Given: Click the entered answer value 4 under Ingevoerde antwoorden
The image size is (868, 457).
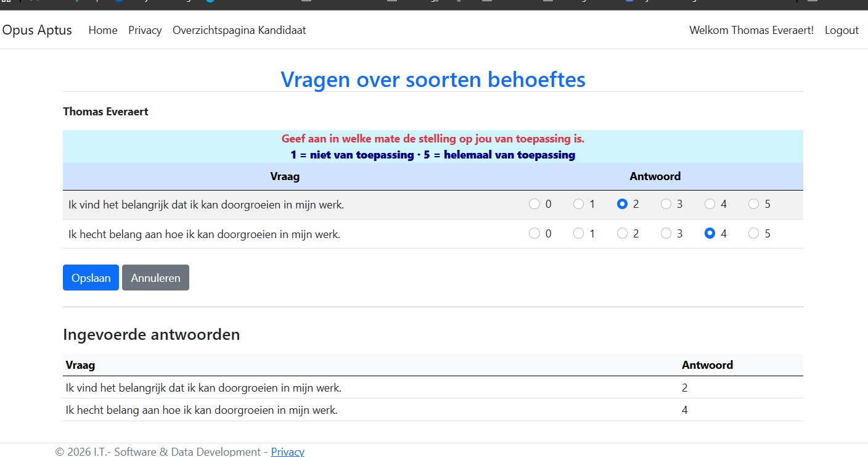Looking at the screenshot, I should [685, 410].
